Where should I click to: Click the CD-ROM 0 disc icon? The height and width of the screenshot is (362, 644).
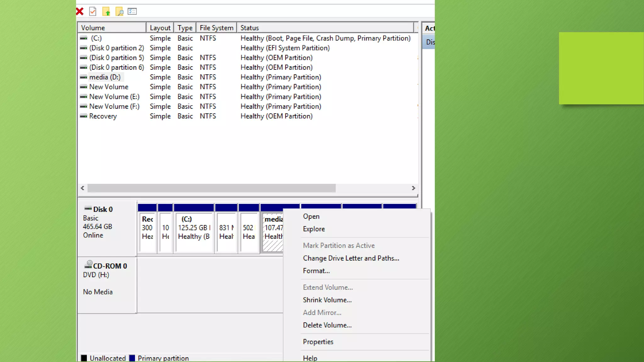pos(88,264)
